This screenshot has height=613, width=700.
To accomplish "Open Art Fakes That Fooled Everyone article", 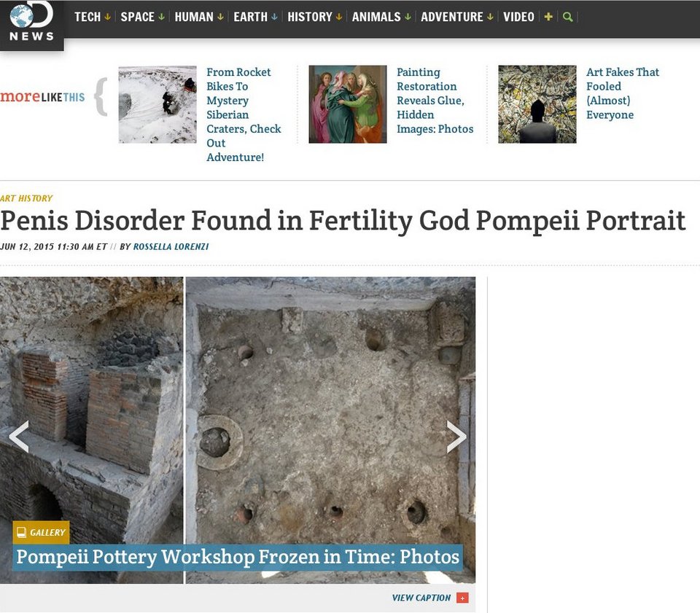I will (622, 93).
